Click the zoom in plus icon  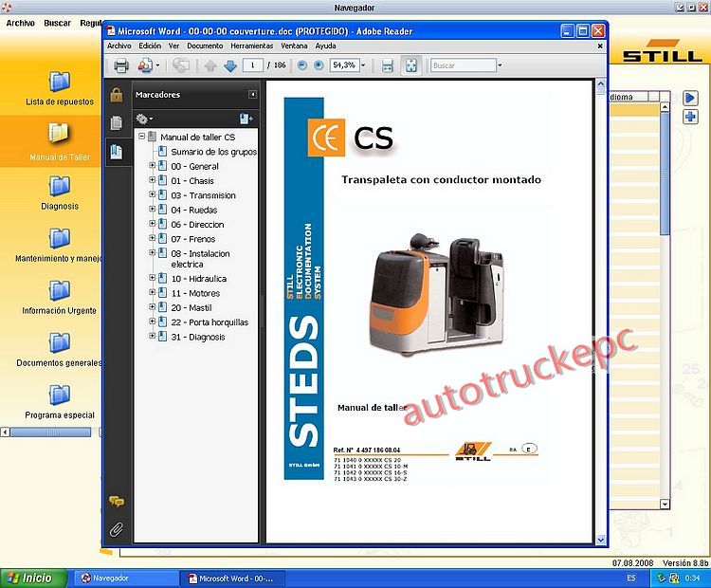319,65
